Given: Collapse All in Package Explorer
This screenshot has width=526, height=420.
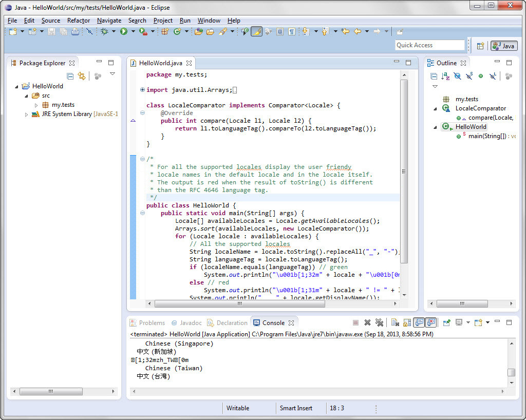Looking at the screenshot, I should click(x=69, y=75).
